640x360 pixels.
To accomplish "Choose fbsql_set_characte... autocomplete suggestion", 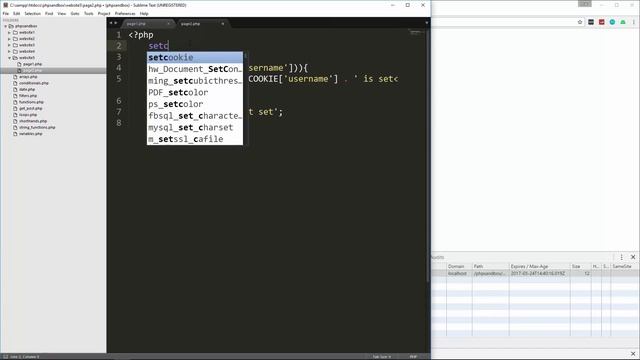I will [195, 116].
